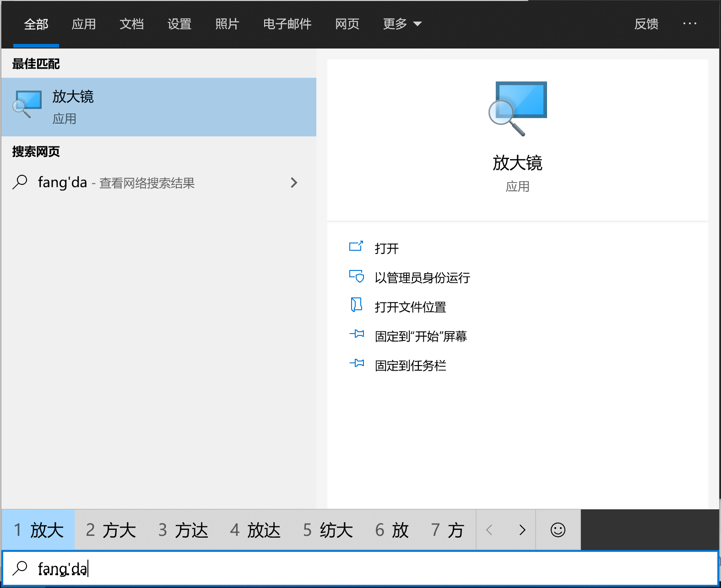This screenshot has height=588, width=721.
Task: Open 放大镜 best match result
Action: [158, 107]
